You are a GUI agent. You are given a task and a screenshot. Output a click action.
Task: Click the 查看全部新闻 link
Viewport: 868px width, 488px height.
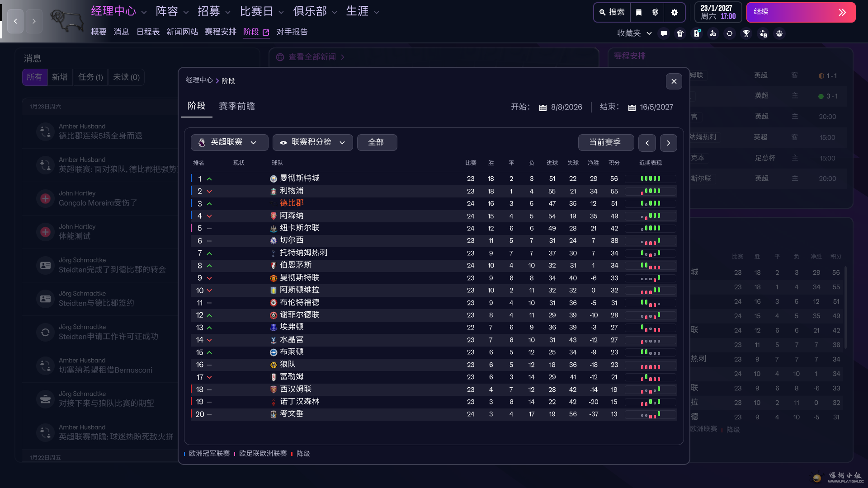312,57
